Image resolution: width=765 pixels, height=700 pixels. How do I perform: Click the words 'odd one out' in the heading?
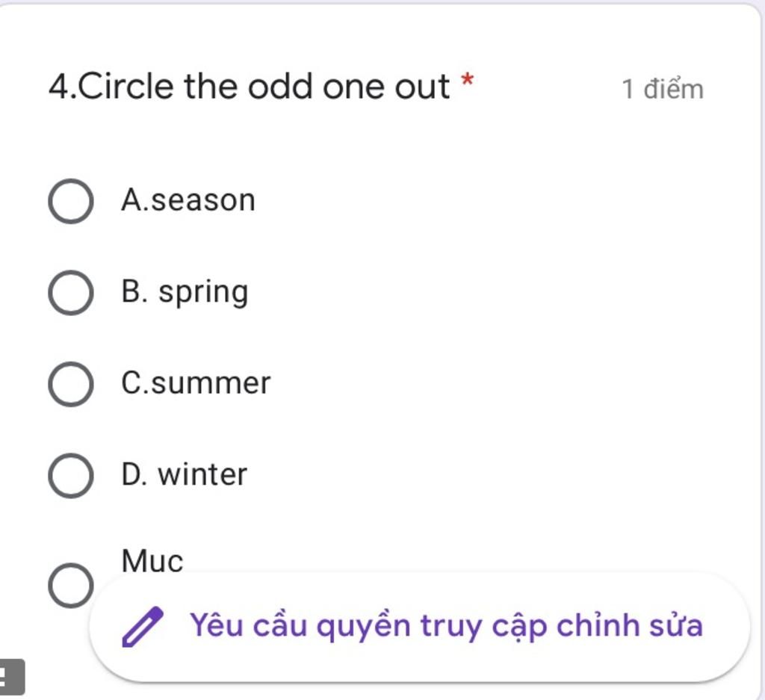click(349, 87)
